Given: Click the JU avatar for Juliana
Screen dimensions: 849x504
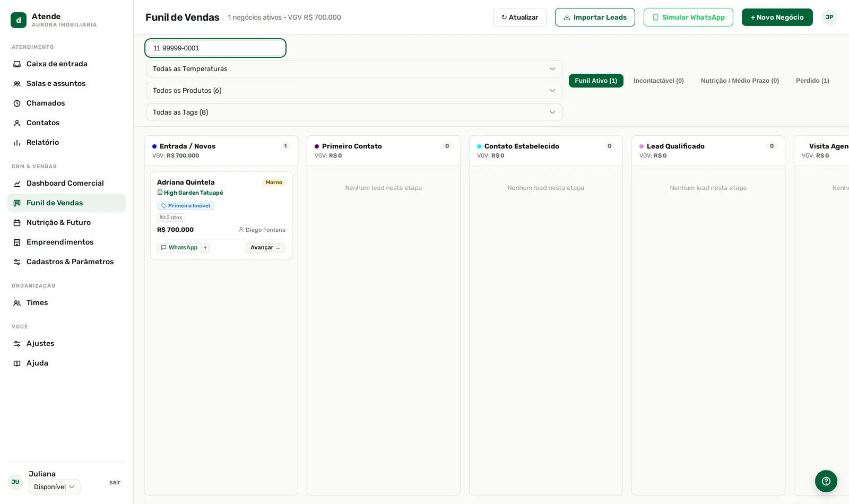Looking at the screenshot, I should [x=15, y=482].
